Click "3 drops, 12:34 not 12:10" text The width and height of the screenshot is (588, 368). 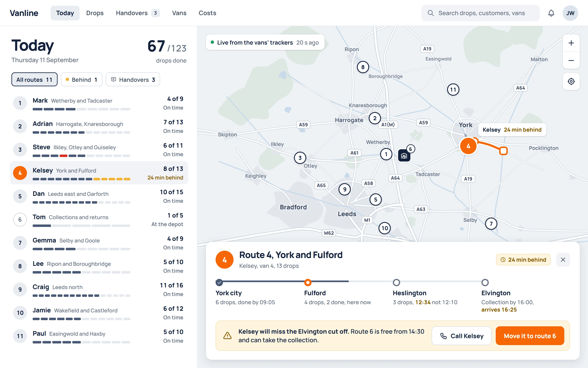[425, 302]
